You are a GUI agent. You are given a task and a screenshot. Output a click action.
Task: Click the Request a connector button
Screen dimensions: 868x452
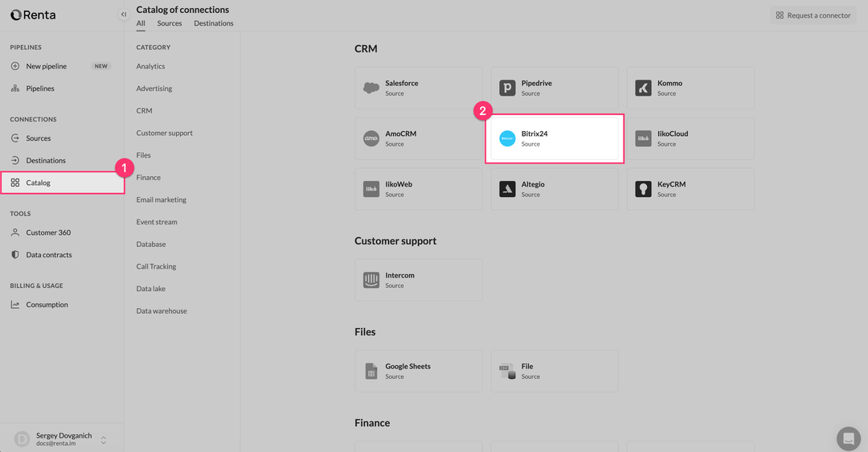click(x=813, y=15)
